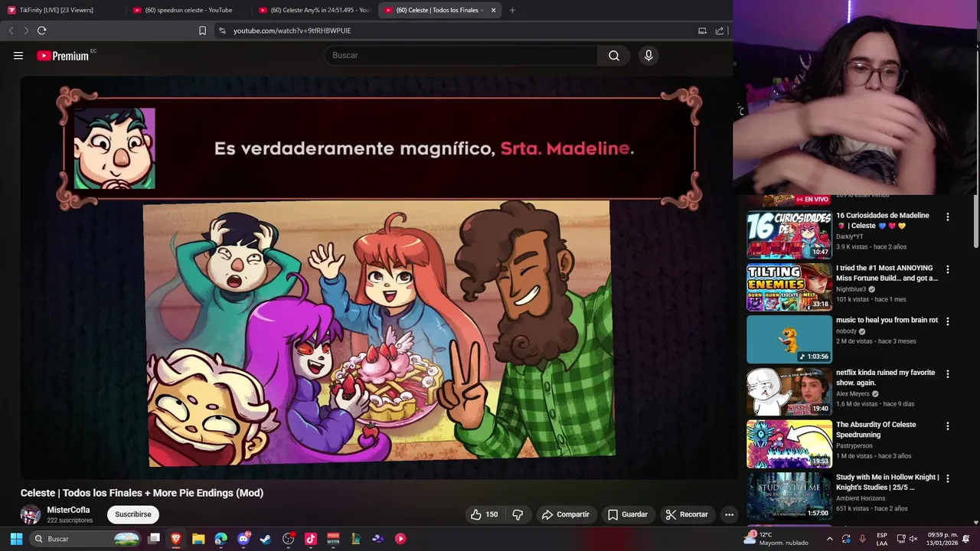Save the video with Guardar
This screenshot has height=551, width=980.
(x=627, y=514)
